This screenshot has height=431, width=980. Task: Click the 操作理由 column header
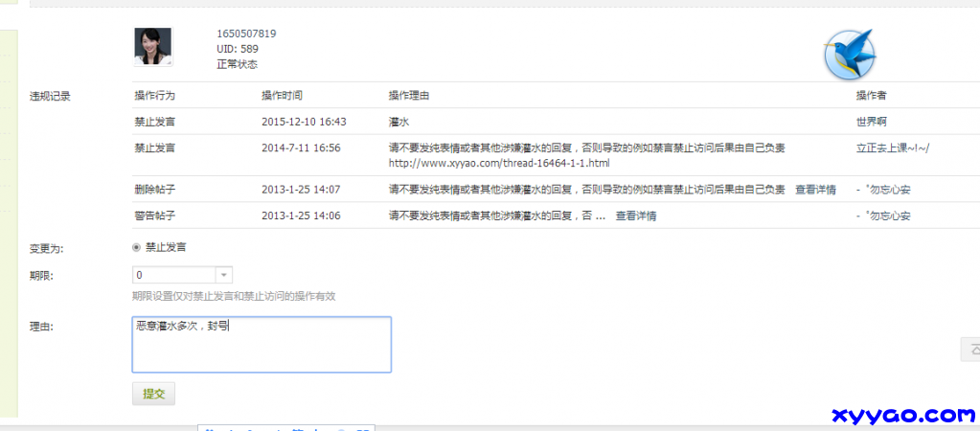(408, 96)
